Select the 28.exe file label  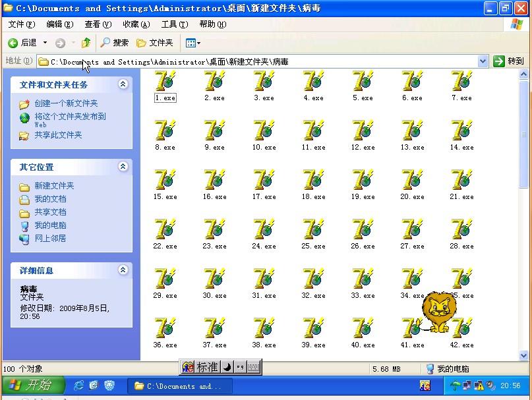[x=461, y=246]
